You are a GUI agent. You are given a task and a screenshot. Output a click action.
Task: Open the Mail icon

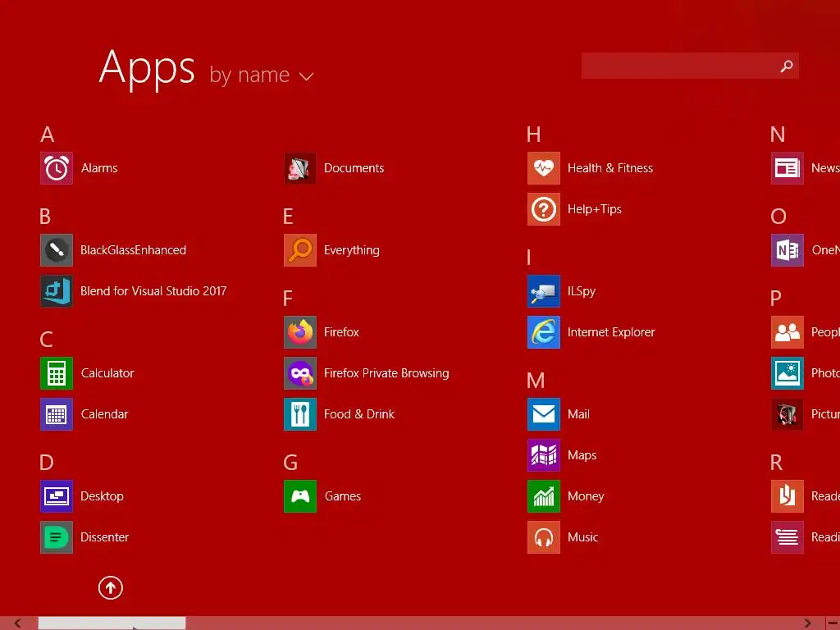pos(544,414)
